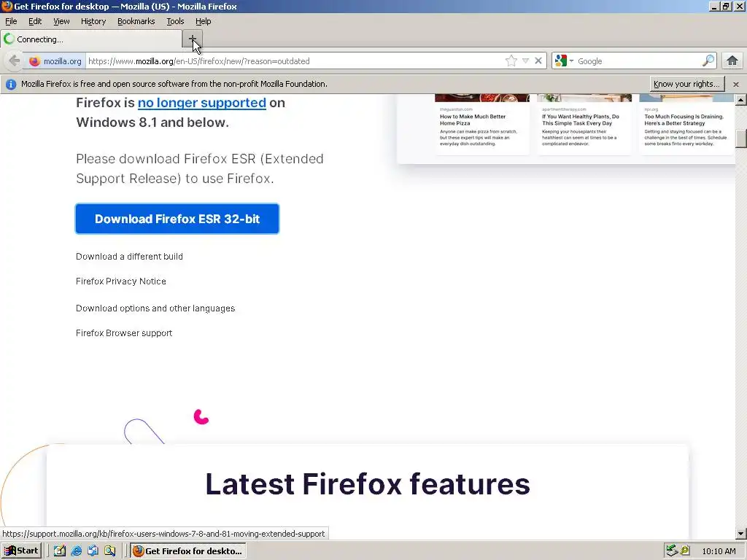The width and height of the screenshot is (747, 560).
Task: Dismiss the notification bar with X
Action: click(x=736, y=85)
